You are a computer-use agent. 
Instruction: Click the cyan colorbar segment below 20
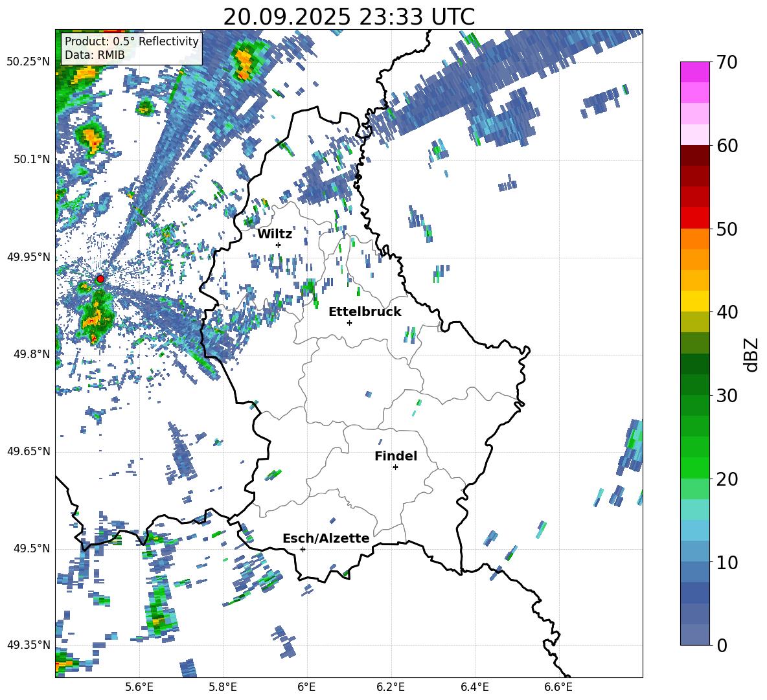[x=694, y=510]
